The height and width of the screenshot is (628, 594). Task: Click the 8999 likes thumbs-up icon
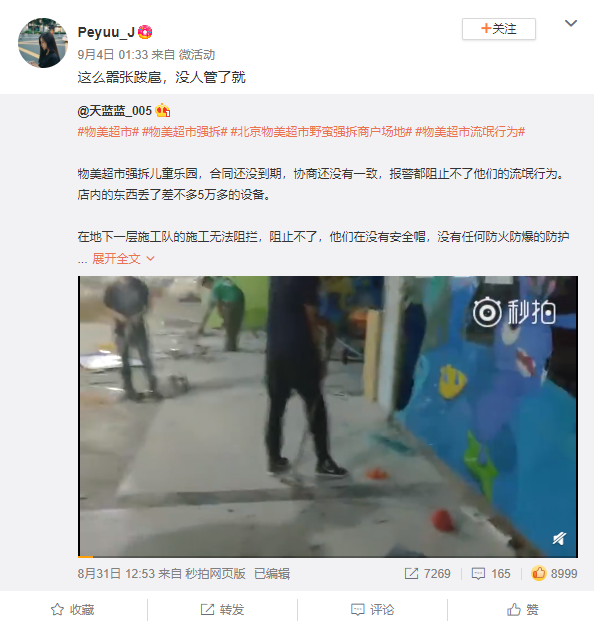coord(539,573)
